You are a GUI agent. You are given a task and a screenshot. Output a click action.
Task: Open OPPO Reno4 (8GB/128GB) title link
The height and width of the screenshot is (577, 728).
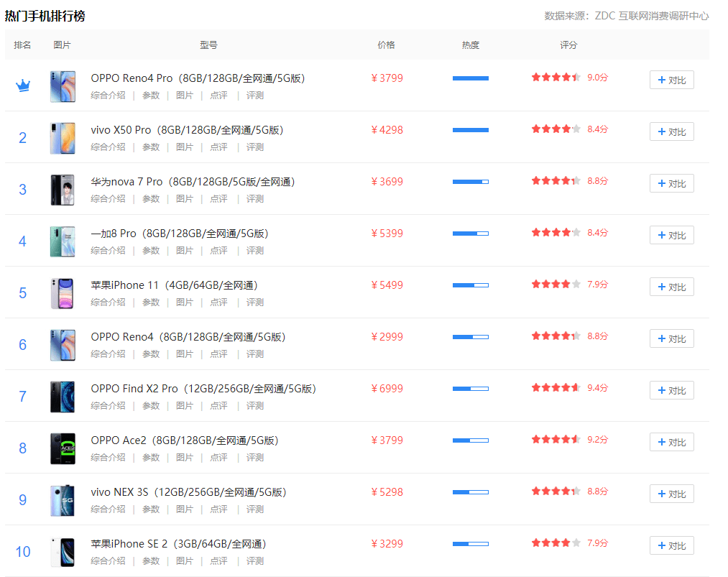coord(188,337)
